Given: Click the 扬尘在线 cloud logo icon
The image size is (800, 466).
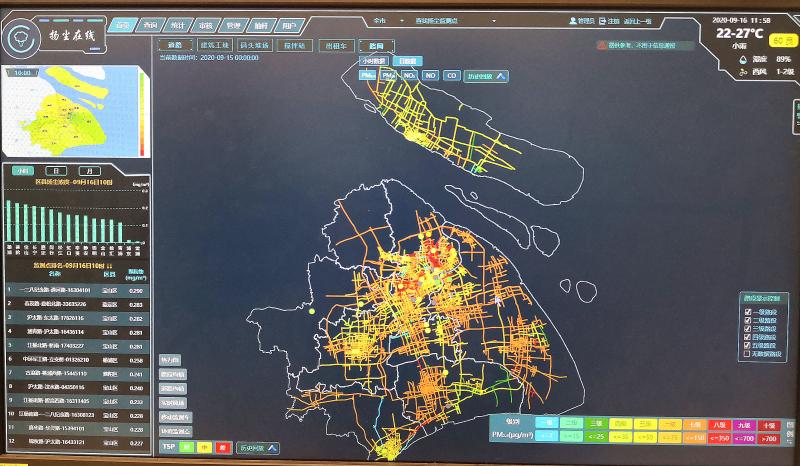Looking at the screenshot, I should (18, 35).
